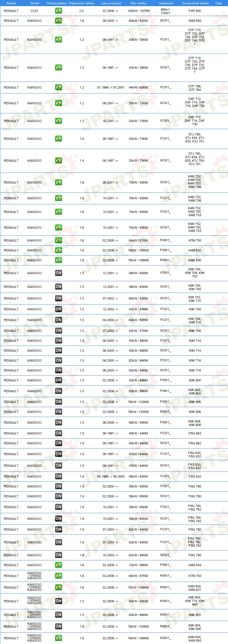Click the 04.2003 -> production date cell
The image size is (228, 644).
coord(110,320)
